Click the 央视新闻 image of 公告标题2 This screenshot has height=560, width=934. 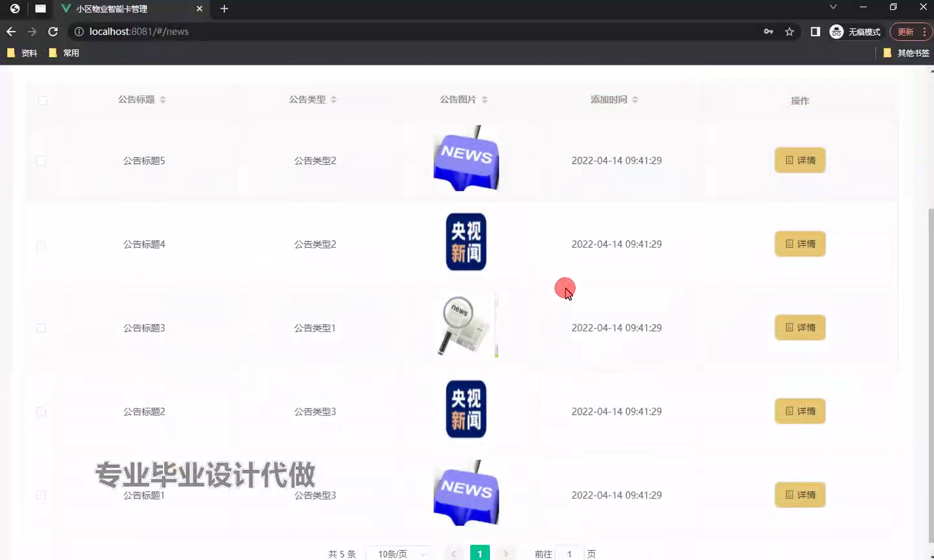click(466, 409)
